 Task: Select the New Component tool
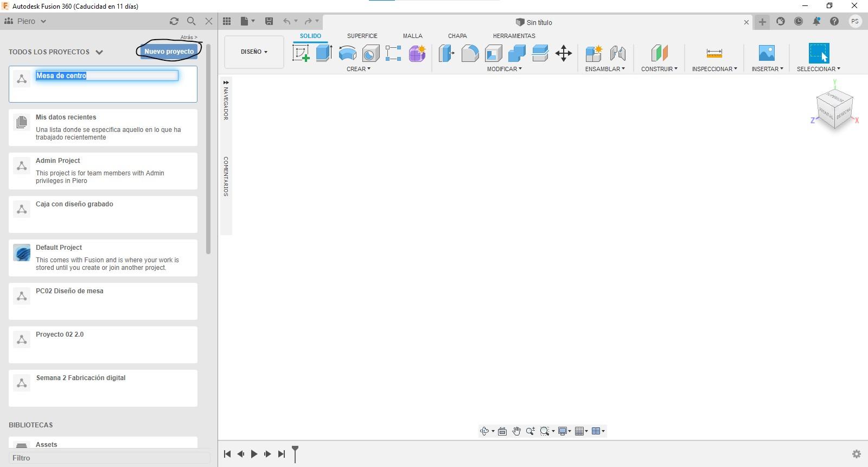(x=594, y=53)
